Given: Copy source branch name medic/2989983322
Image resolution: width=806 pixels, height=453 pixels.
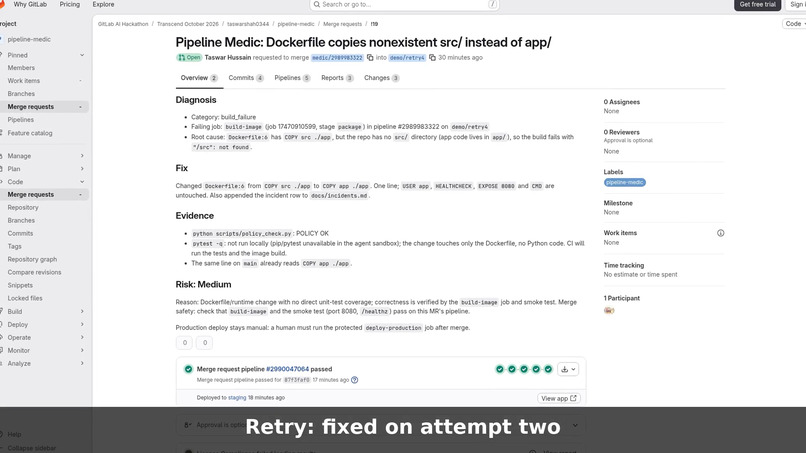Looking at the screenshot, I should 370,58.
